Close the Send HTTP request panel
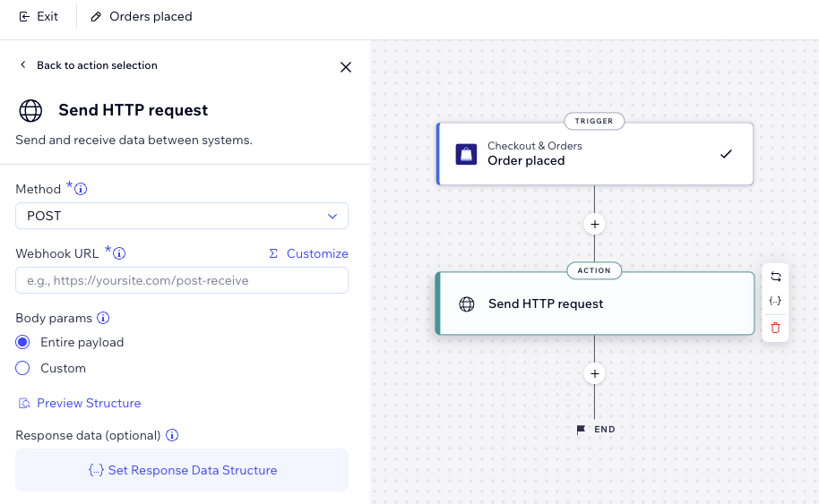819x504 pixels. tap(346, 67)
